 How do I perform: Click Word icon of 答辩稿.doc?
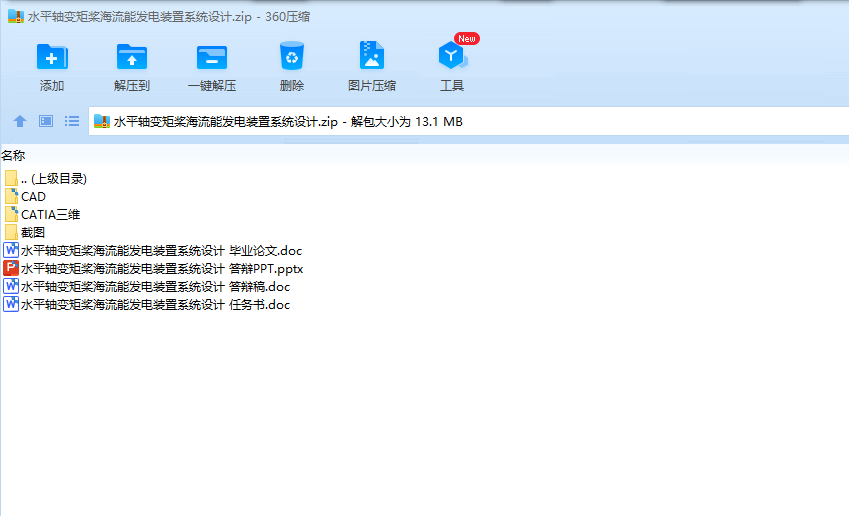(x=11, y=286)
